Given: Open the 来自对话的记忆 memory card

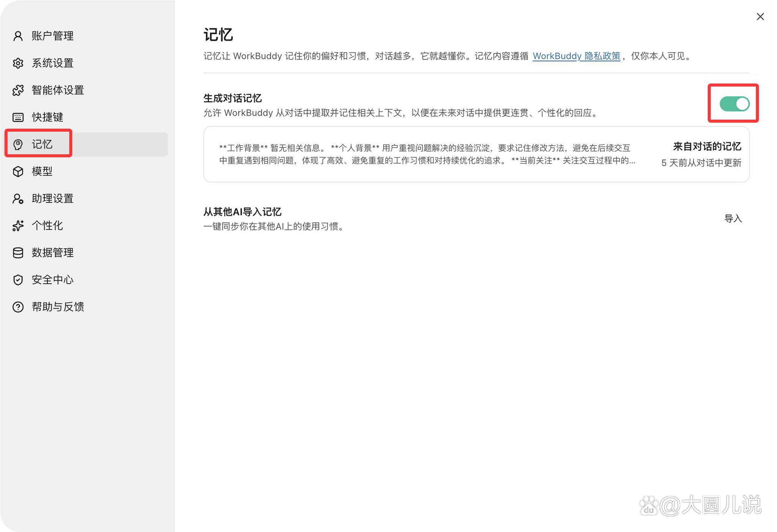Looking at the screenshot, I should [x=476, y=154].
